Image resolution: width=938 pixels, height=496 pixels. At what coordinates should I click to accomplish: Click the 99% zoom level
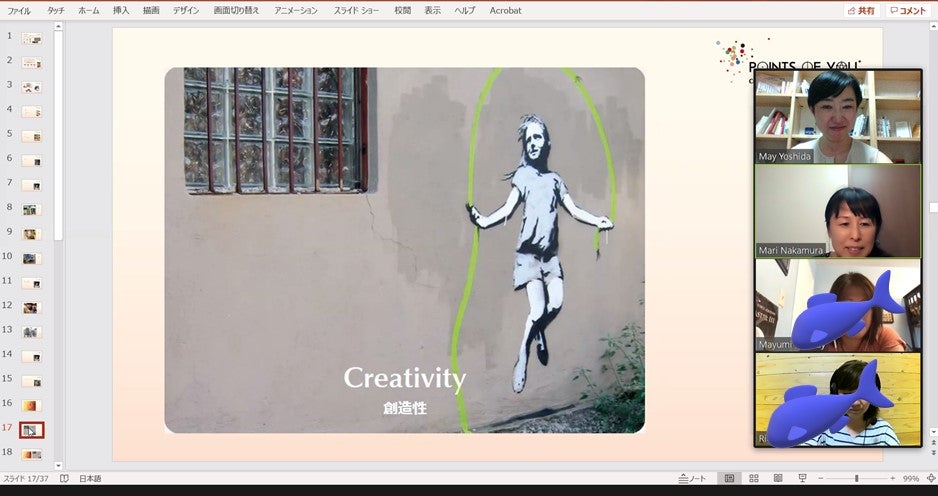coord(911,479)
